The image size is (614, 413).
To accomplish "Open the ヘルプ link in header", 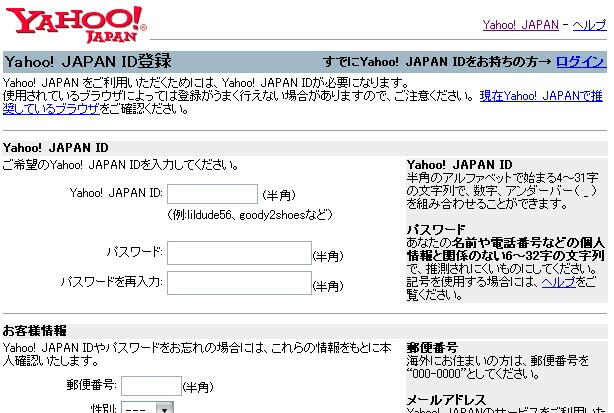I will point(589,25).
